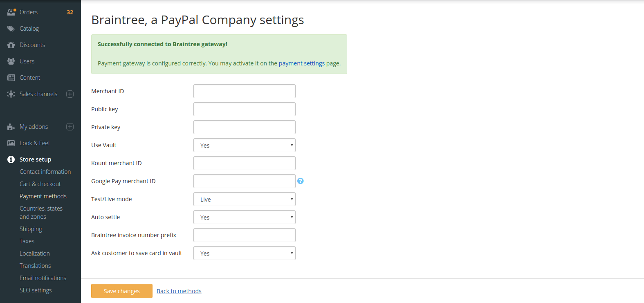644x303 pixels.
Task: Click the Google Pay merchant ID help icon
Action: pyautogui.click(x=301, y=181)
